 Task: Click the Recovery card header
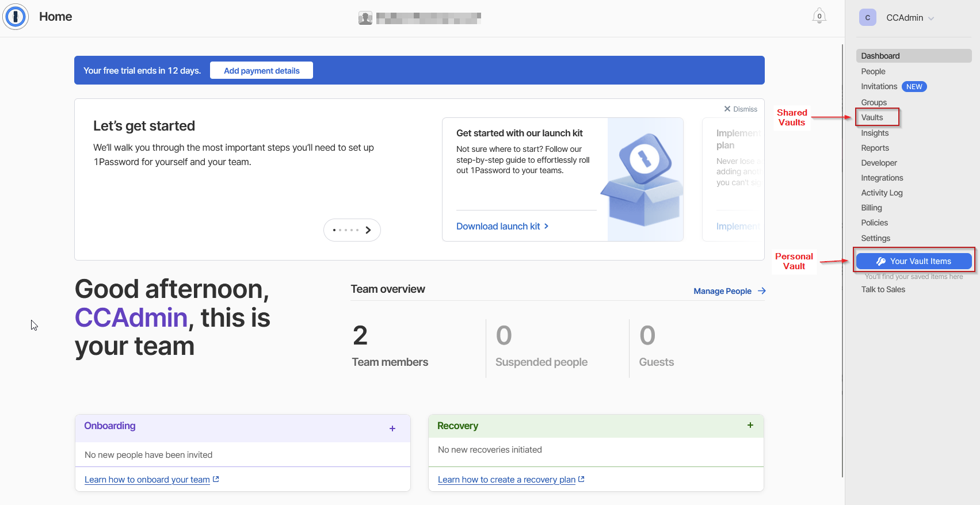(x=596, y=426)
